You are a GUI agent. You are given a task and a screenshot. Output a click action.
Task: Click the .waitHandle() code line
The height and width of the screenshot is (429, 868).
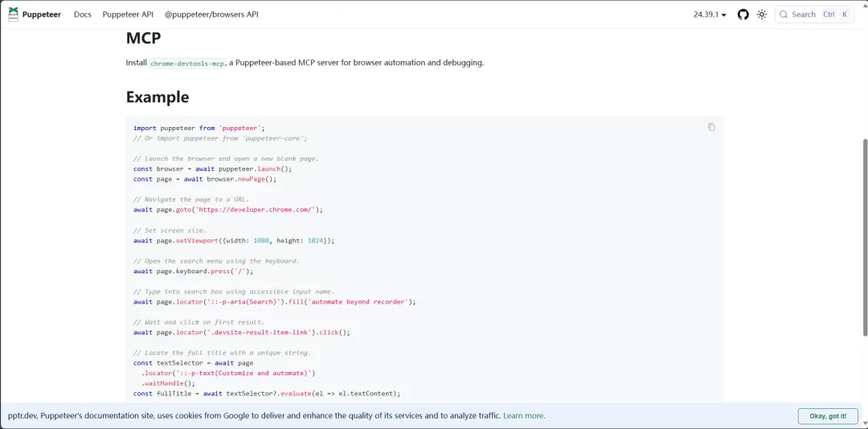click(x=168, y=383)
